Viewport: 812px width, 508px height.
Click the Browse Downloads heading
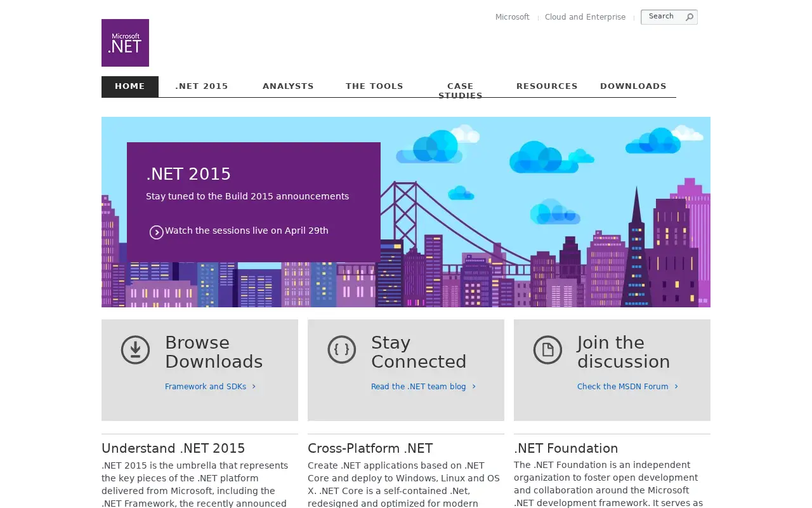(x=214, y=352)
